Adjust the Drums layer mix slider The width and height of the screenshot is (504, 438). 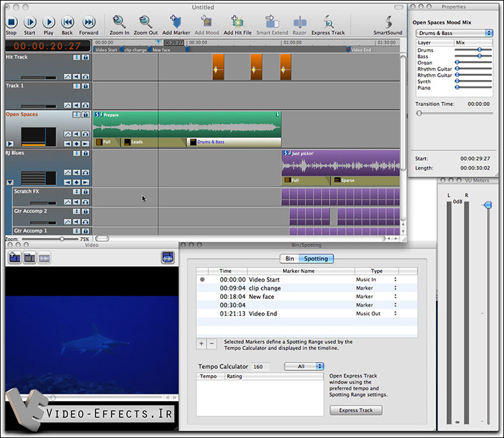(479, 50)
